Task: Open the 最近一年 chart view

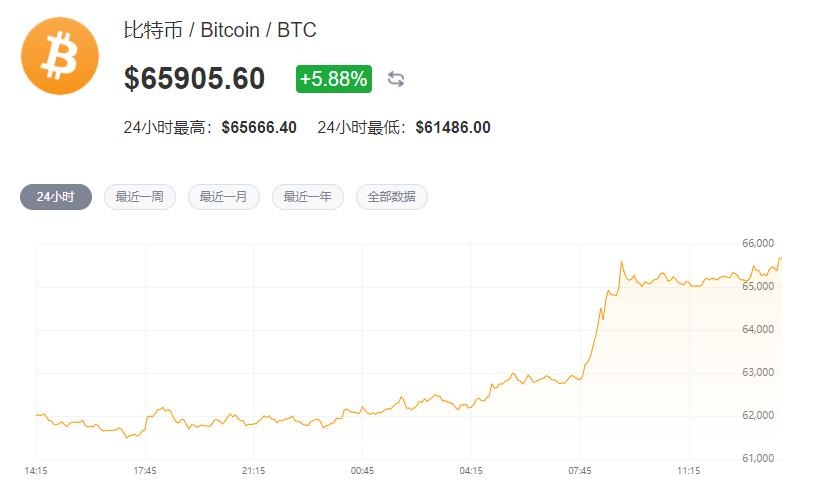Action: [308, 197]
